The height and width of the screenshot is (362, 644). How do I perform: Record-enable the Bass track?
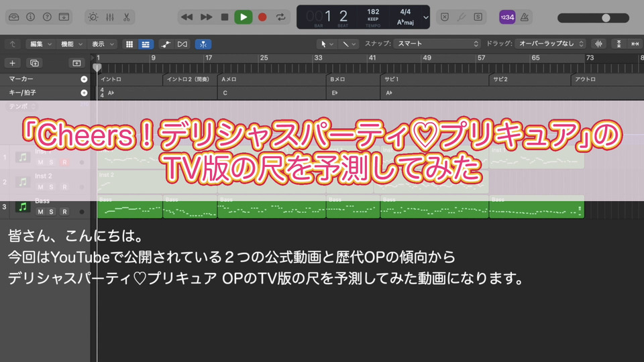(64, 212)
